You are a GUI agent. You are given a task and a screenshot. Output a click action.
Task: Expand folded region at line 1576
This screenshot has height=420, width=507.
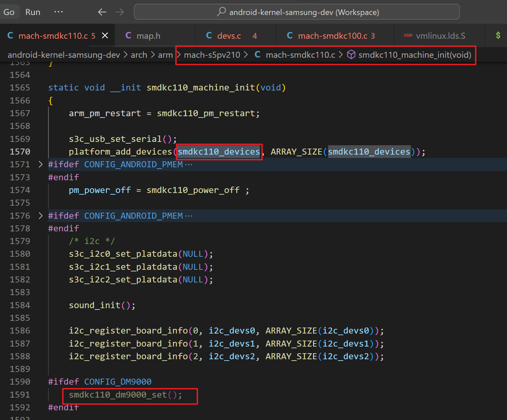41,216
